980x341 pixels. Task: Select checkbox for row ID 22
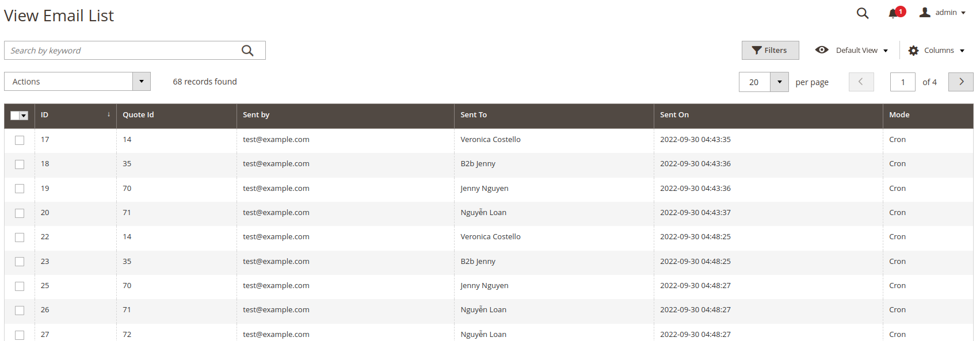tap(20, 237)
